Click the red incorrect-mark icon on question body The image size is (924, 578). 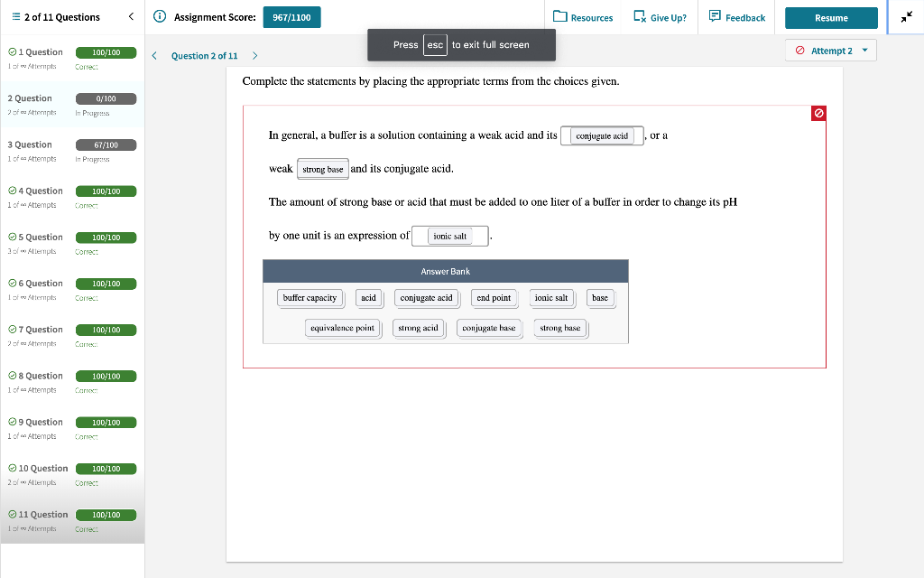(x=818, y=112)
